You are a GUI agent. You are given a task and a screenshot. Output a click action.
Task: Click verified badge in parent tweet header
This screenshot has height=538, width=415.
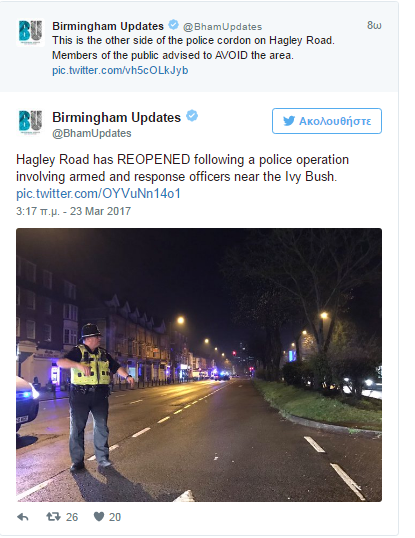point(174,25)
